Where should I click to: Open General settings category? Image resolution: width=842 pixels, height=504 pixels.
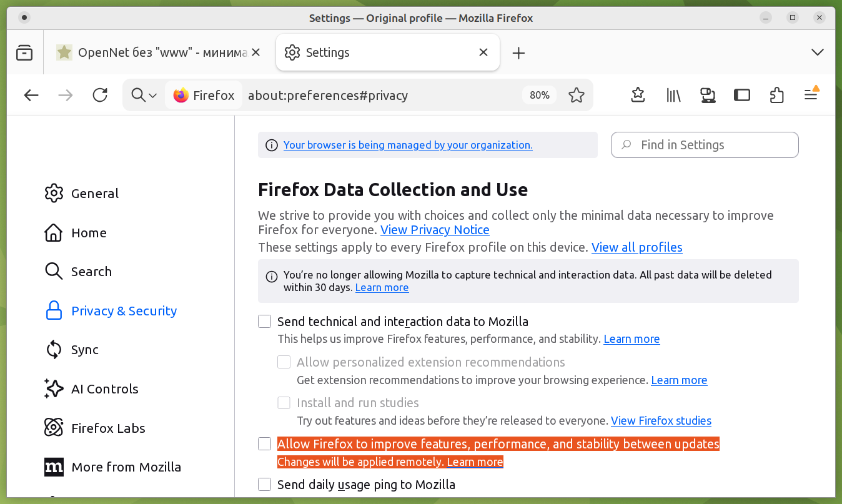(x=94, y=194)
